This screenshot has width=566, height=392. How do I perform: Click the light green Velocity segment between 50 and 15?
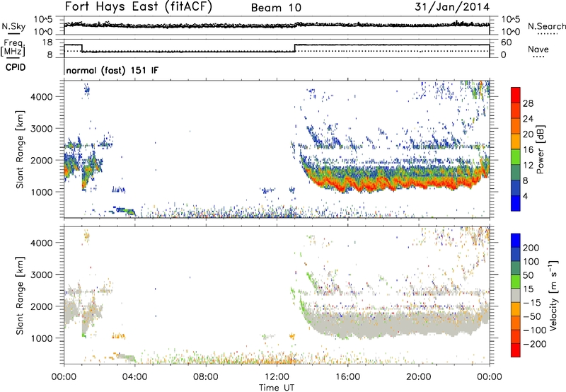point(516,282)
